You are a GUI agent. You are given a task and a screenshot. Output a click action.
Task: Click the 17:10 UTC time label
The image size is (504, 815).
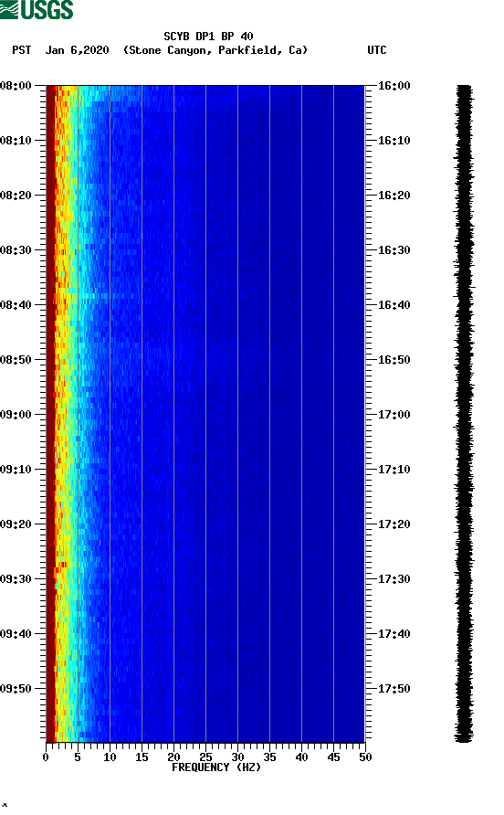[x=394, y=470]
